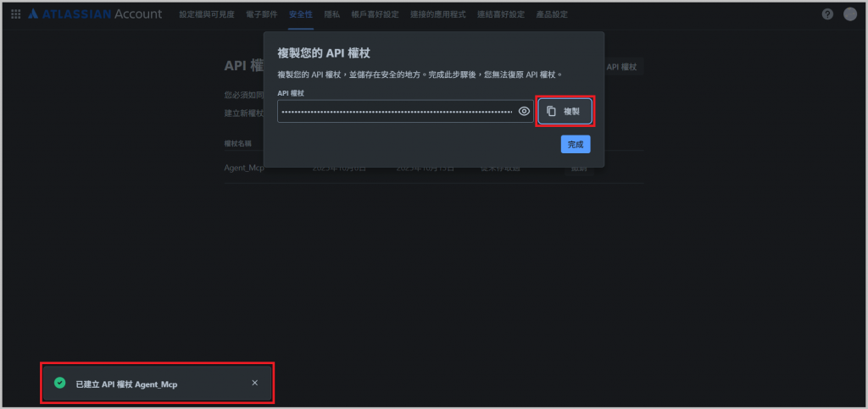Screen dimensions: 868x409
Task: Click the Atlassian Account logo
Action: (x=95, y=14)
